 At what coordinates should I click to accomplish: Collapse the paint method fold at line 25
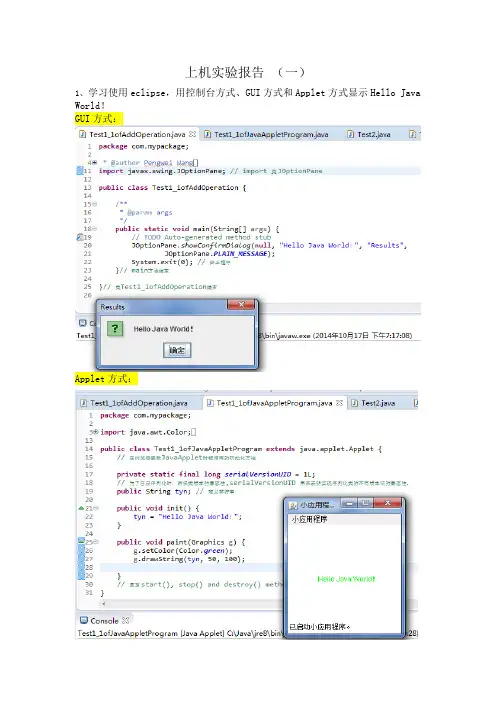pyautogui.click(x=96, y=542)
